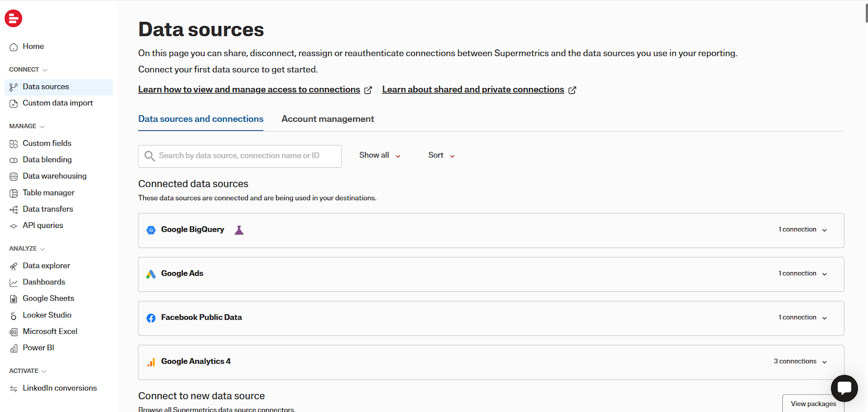Open Power BI sidebar link
The height and width of the screenshot is (412, 868).
[39, 348]
